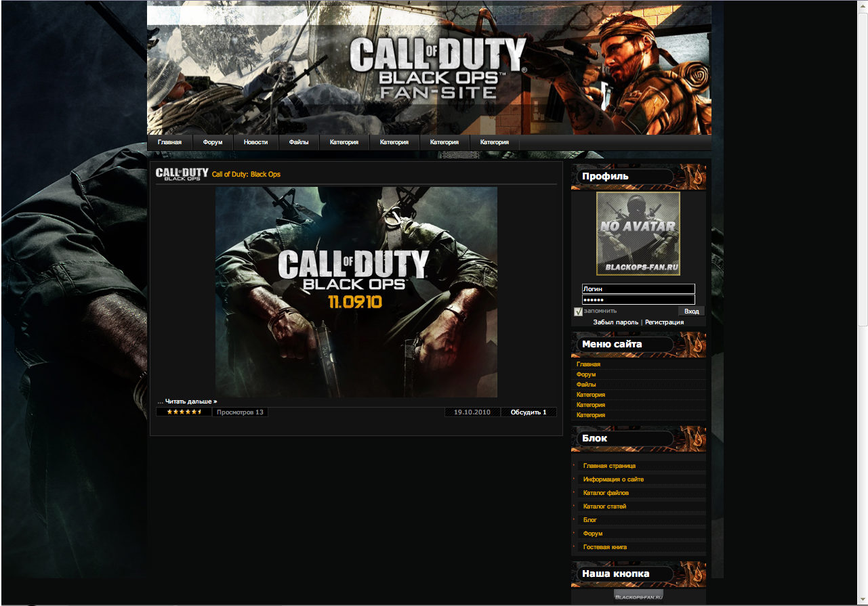The width and height of the screenshot is (868, 606).
Task: Focus the password field with dots
Action: tap(638, 300)
